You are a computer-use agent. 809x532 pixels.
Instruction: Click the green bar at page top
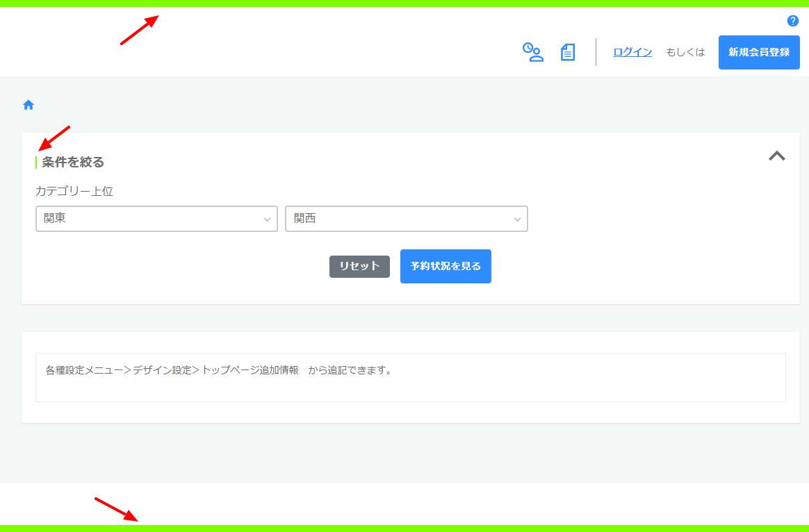404,3
